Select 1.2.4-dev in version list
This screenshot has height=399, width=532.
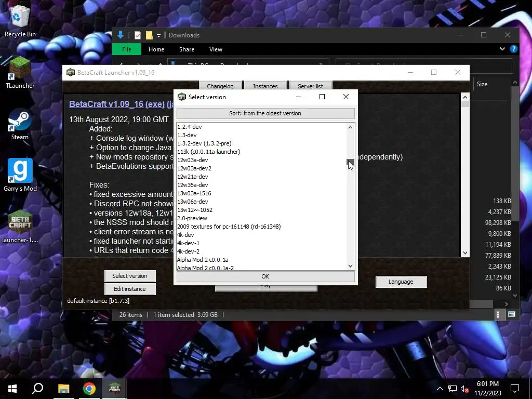(x=261, y=127)
